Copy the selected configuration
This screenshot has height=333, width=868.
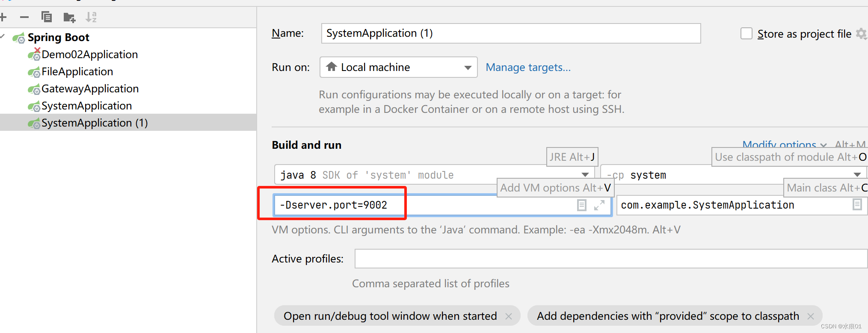point(46,17)
